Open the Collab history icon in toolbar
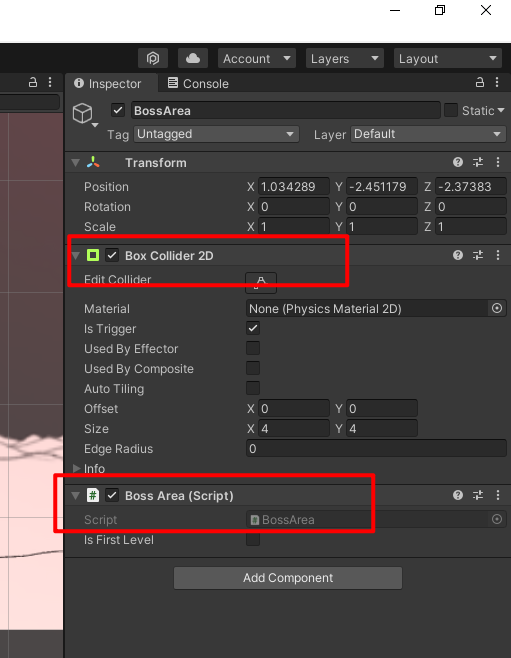The image size is (511, 658). click(x=153, y=58)
